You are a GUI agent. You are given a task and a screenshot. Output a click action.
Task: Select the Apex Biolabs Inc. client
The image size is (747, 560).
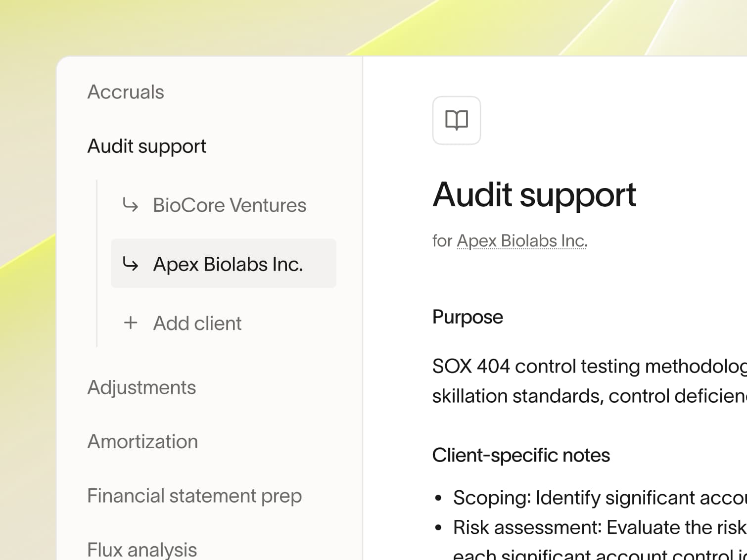pyautogui.click(x=224, y=264)
